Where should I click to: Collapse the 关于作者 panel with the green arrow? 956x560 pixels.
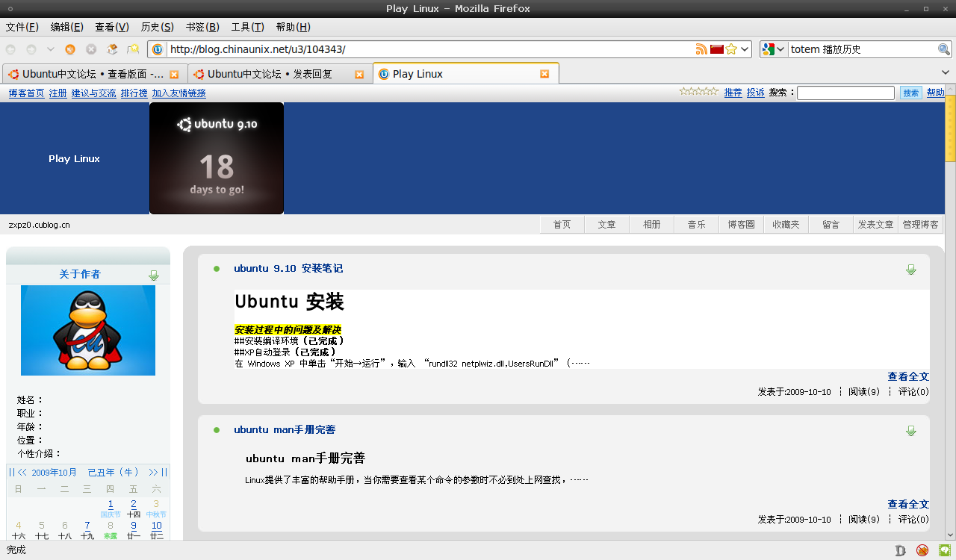154,275
